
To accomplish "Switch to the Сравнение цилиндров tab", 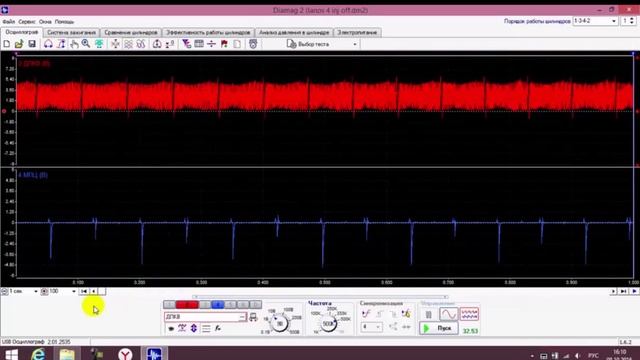I will tap(131, 32).
